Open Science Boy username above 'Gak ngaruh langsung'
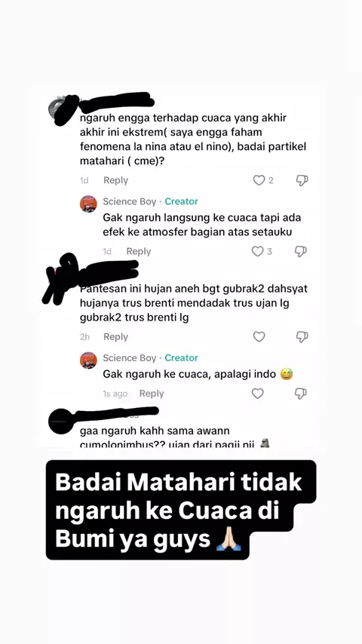The height and width of the screenshot is (644, 362). pyautogui.click(x=130, y=201)
